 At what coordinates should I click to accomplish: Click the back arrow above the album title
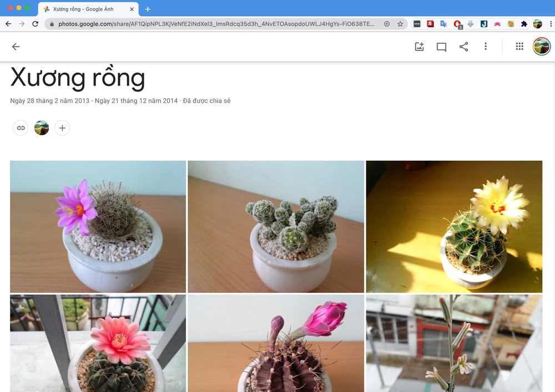[x=16, y=47]
